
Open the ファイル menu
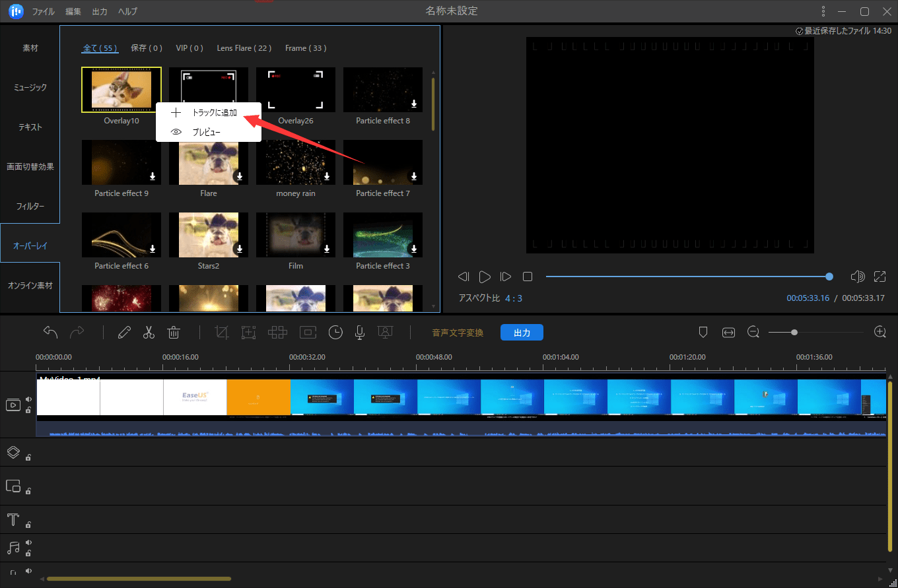point(44,12)
